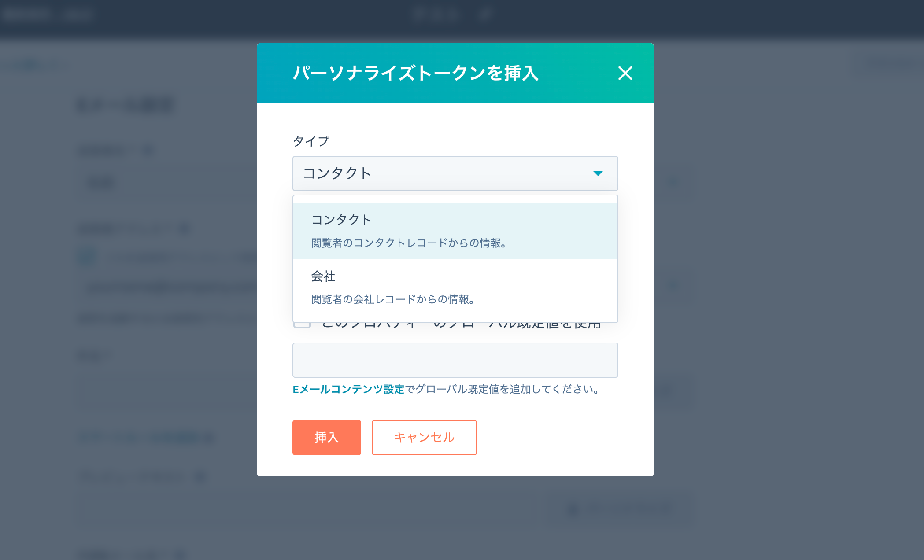Click the teal dropdown arrow in タイプ field

tap(598, 173)
